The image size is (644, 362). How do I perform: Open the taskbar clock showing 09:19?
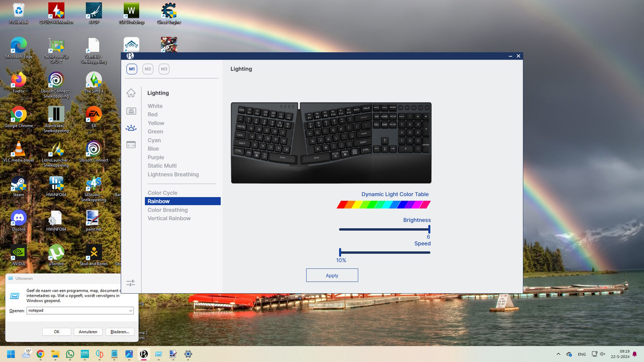tap(619, 354)
